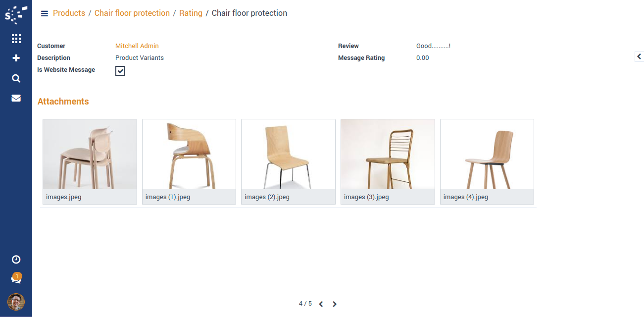Open the images (2).jpeg attachment thumbnail
This screenshot has height=317, width=644.
coord(288,155)
